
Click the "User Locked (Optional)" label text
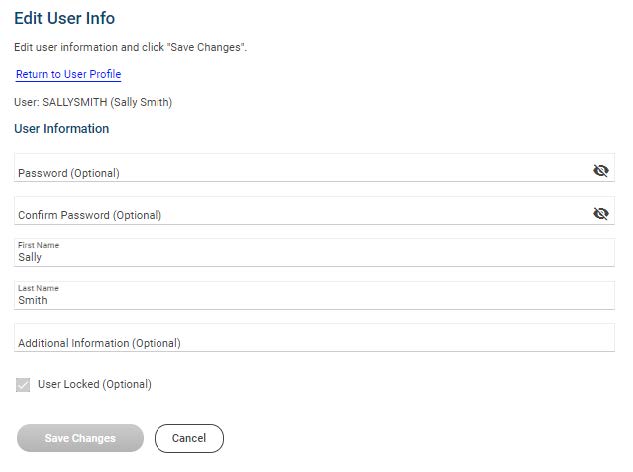(x=94, y=385)
